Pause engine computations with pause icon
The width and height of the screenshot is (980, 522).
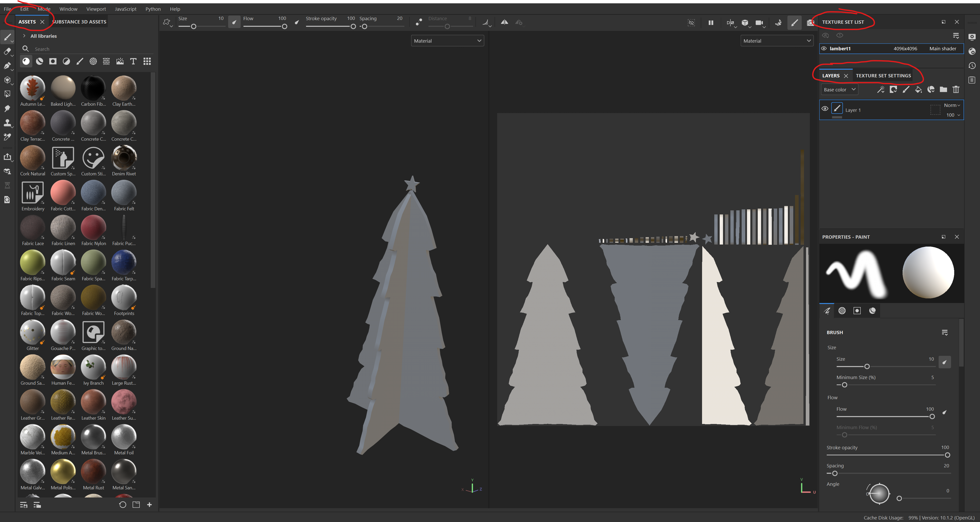pos(711,23)
